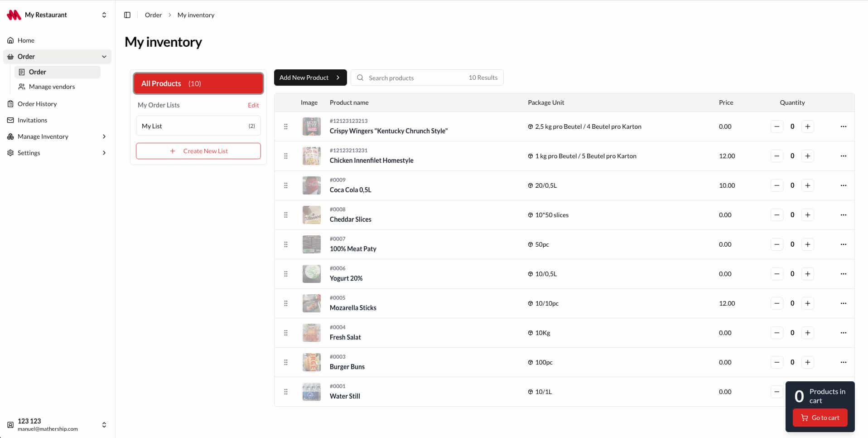Image resolution: width=868 pixels, height=438 pixels.
Task: Increase quantity of Chicken Innenfilet Homestyle
Action: coord(808,156)
